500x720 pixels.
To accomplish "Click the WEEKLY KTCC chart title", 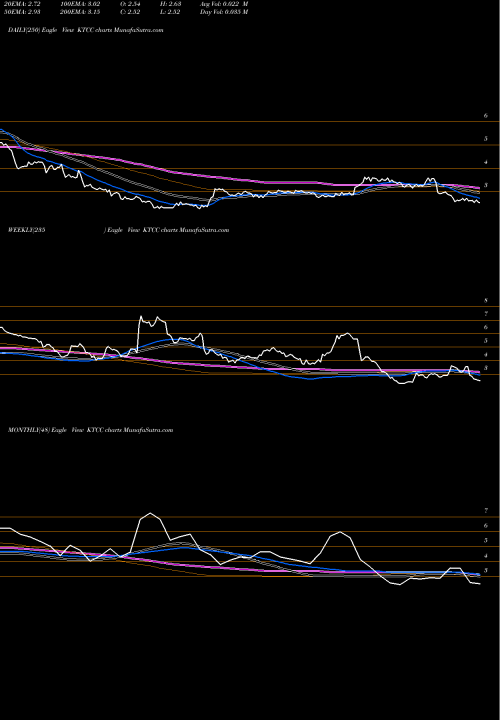I will click(118, 230).
